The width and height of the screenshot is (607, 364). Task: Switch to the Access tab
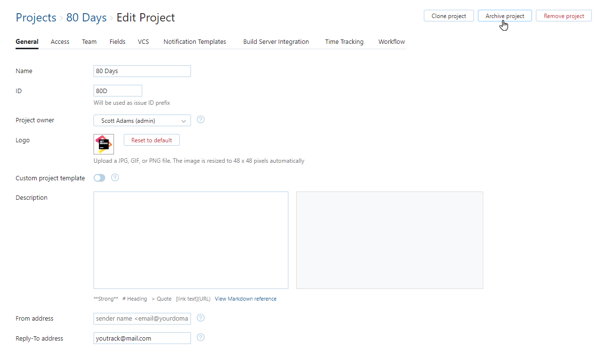click(x=59, y=41)
